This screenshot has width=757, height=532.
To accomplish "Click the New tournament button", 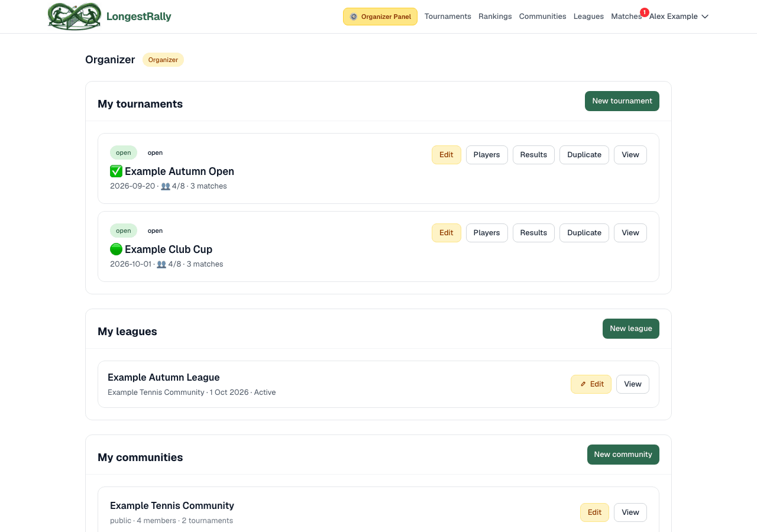I will coord(622,101).
